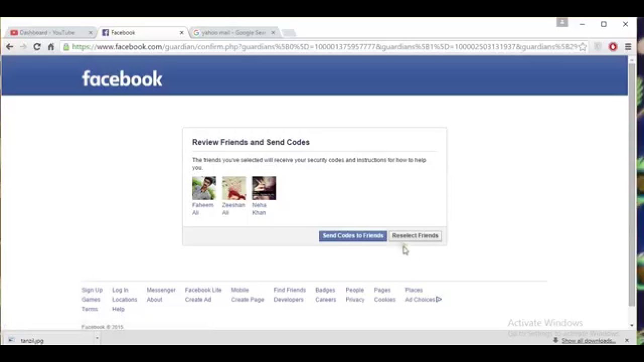Go back with the browser back arrow
The width and height of the screenshot is (644, 362).
10,47
